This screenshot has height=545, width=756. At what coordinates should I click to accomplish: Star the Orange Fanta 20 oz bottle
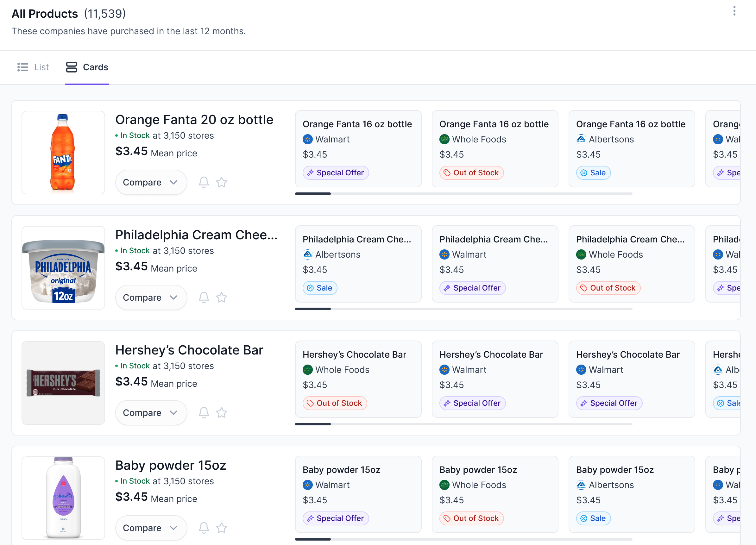tap(222, 182)
